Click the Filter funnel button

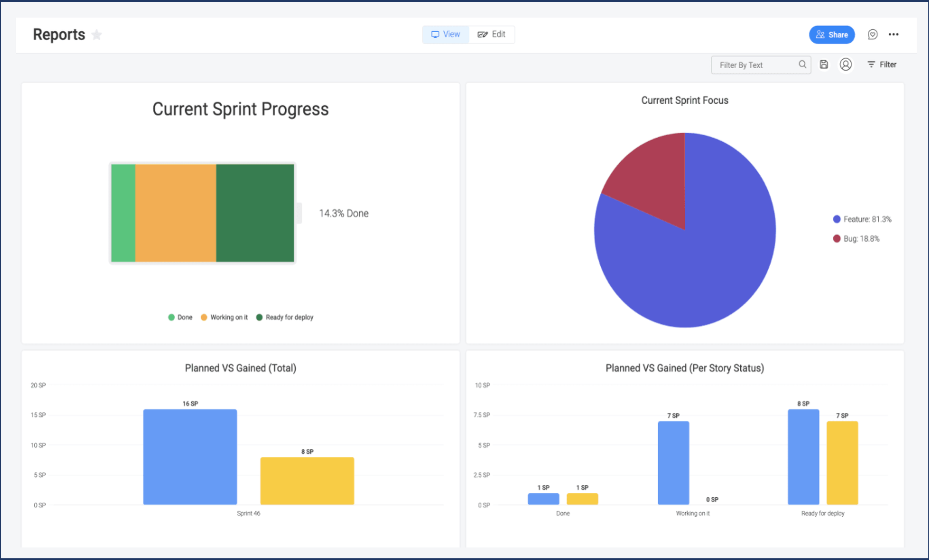click(882, 64)
